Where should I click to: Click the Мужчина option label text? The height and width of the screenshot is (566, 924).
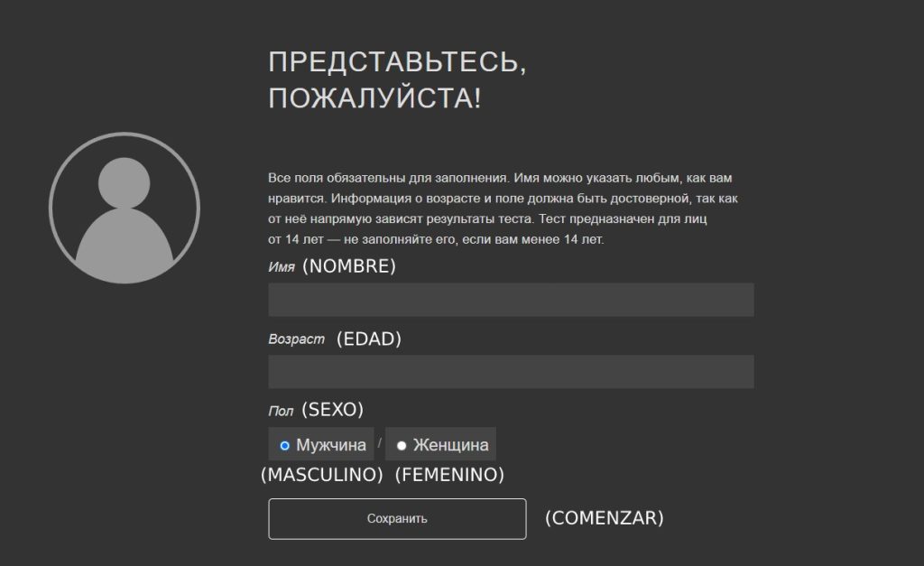coord(331,445)
